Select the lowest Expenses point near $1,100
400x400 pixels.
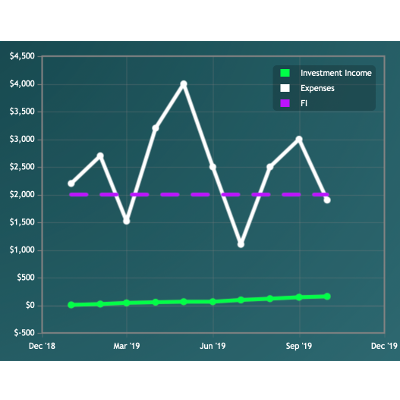click(x=241, y=244)
